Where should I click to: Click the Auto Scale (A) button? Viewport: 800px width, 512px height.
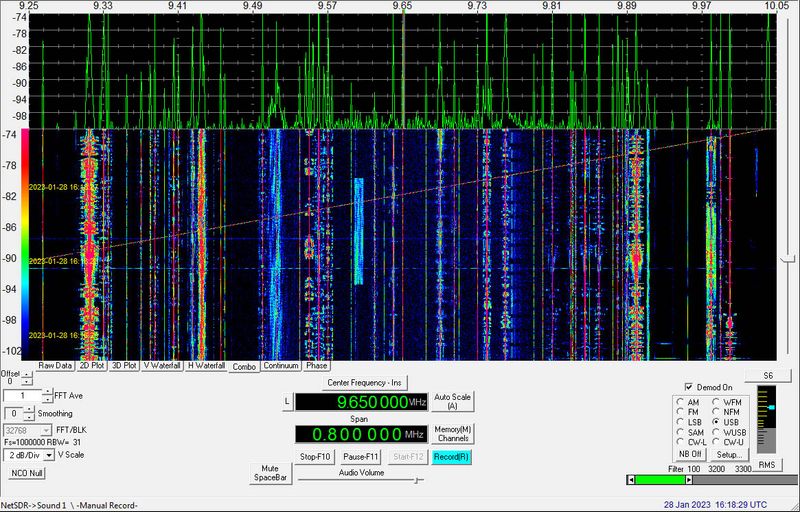(x=452, y=401)
